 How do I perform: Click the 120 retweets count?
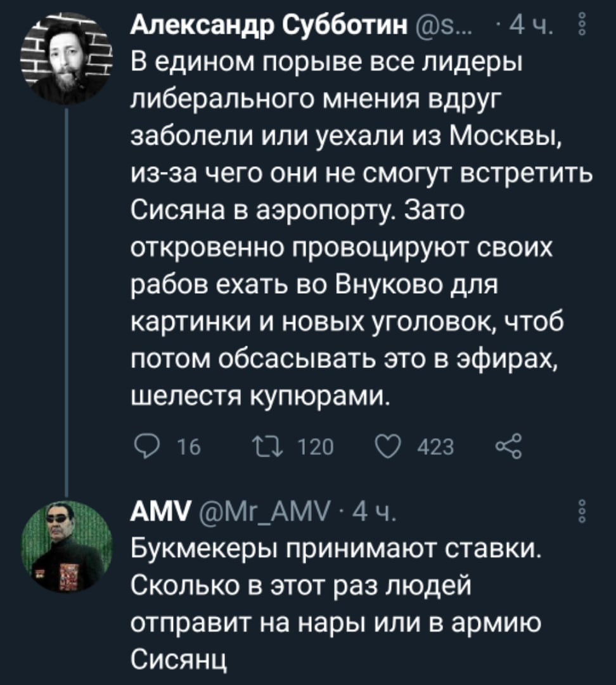(x=311, y=447)
